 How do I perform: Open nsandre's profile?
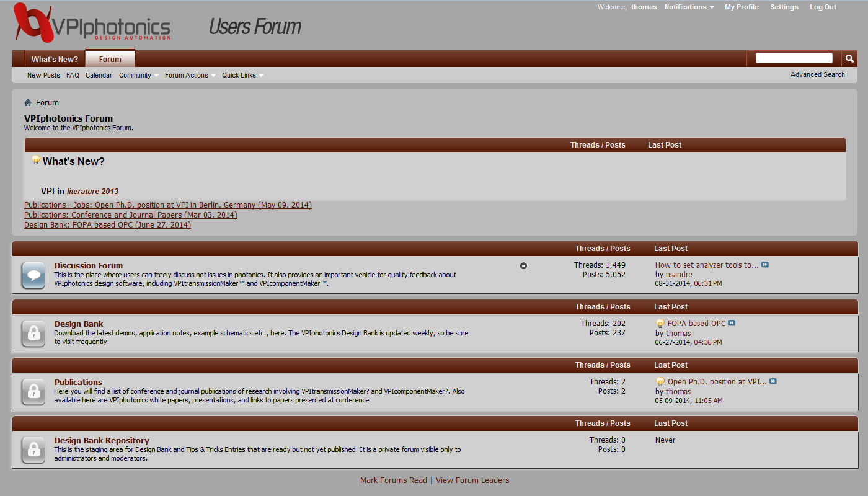tap(679, 275)
